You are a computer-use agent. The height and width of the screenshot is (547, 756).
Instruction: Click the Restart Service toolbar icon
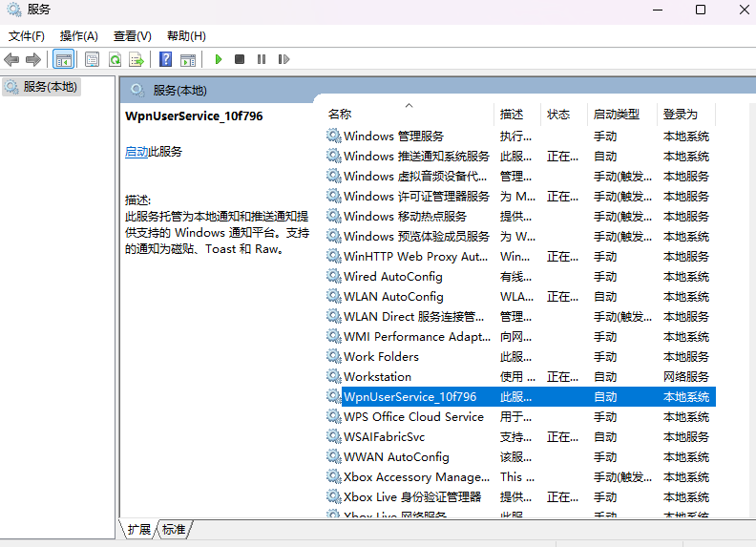(x=283, y=59)
